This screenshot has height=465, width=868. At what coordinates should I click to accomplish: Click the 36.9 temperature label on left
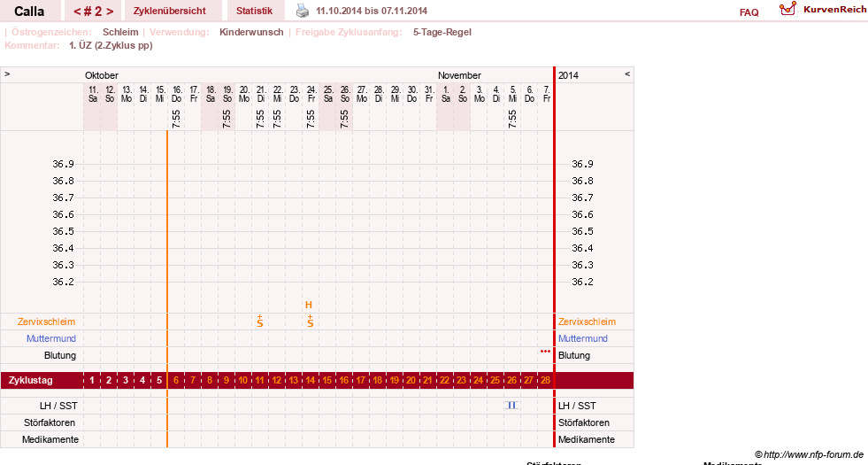(63, 164)
